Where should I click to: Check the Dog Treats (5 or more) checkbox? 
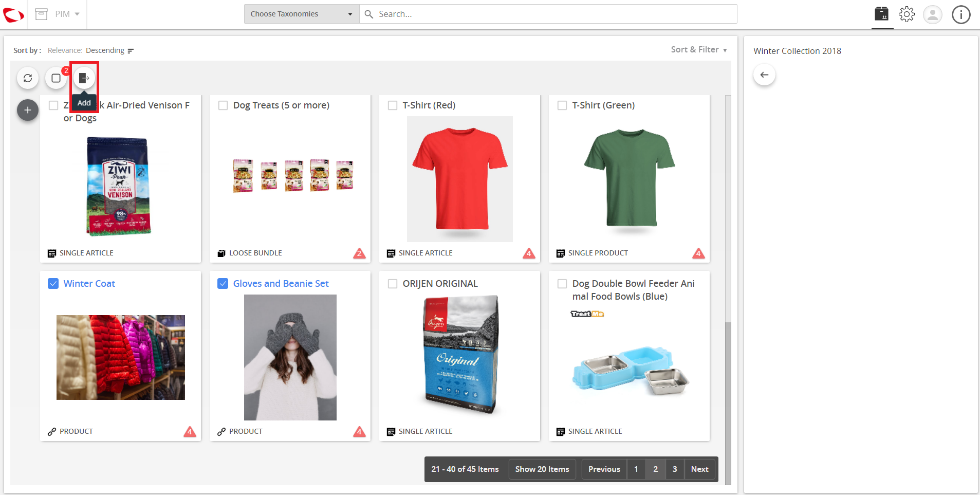(x=223, y=105)
